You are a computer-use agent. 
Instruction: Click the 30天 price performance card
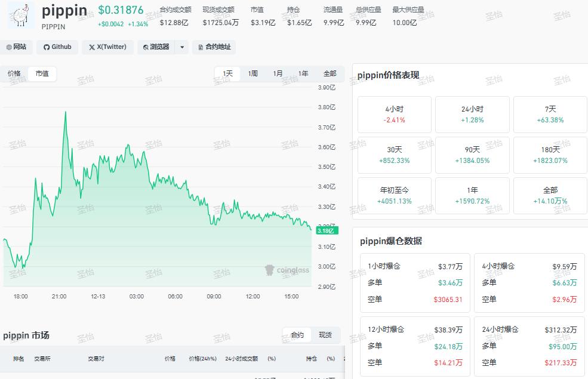click(394, 155)
